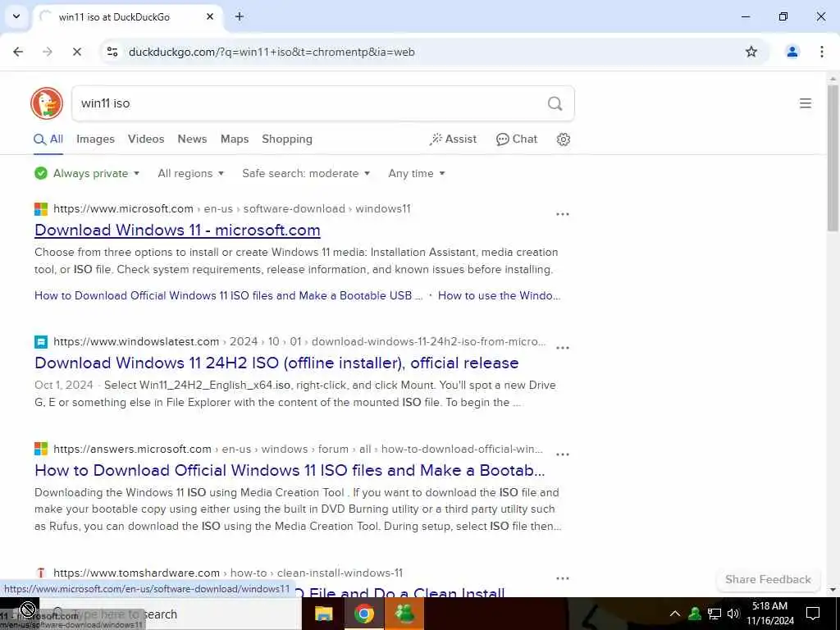The image size is (840, 630).
Task: Click the DuckDuckGo duck logo
Action: coord(47,103)
